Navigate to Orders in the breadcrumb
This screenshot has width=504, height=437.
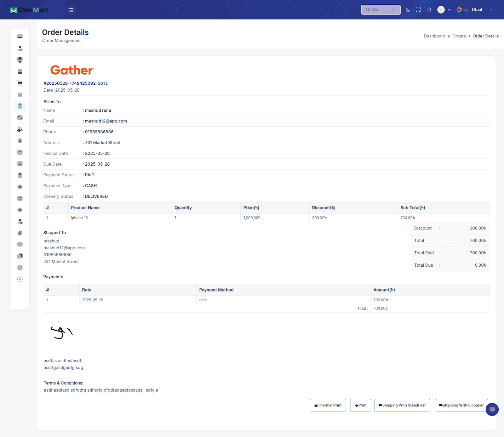tap(459, 36)
